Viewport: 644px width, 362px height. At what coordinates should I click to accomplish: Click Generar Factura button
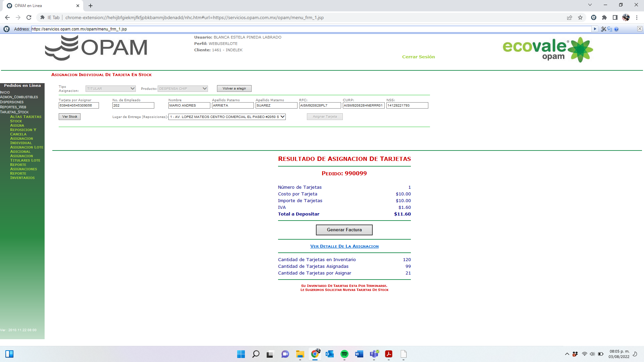(x=344, y=230)
